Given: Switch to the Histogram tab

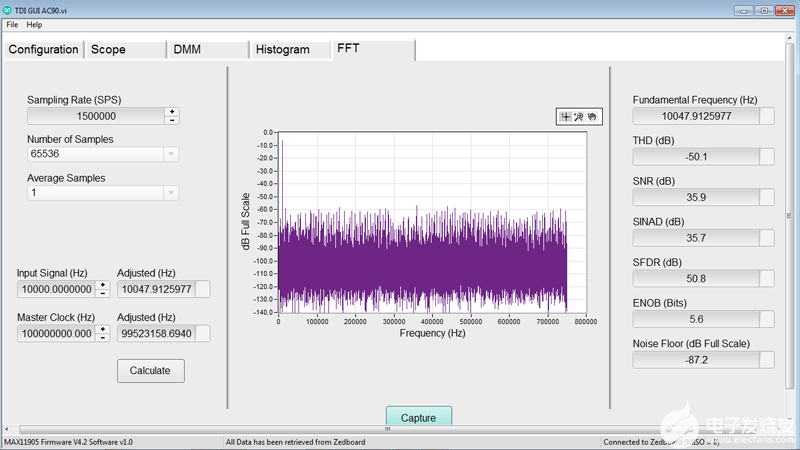Looking at the screenshot, I should [290, 49].
